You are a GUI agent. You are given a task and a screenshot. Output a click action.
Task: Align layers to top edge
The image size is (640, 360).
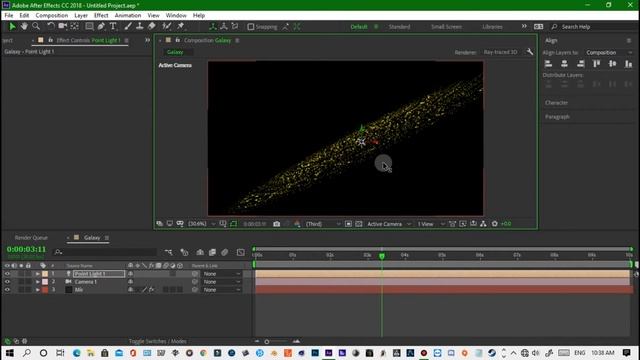tap(596, 64)
